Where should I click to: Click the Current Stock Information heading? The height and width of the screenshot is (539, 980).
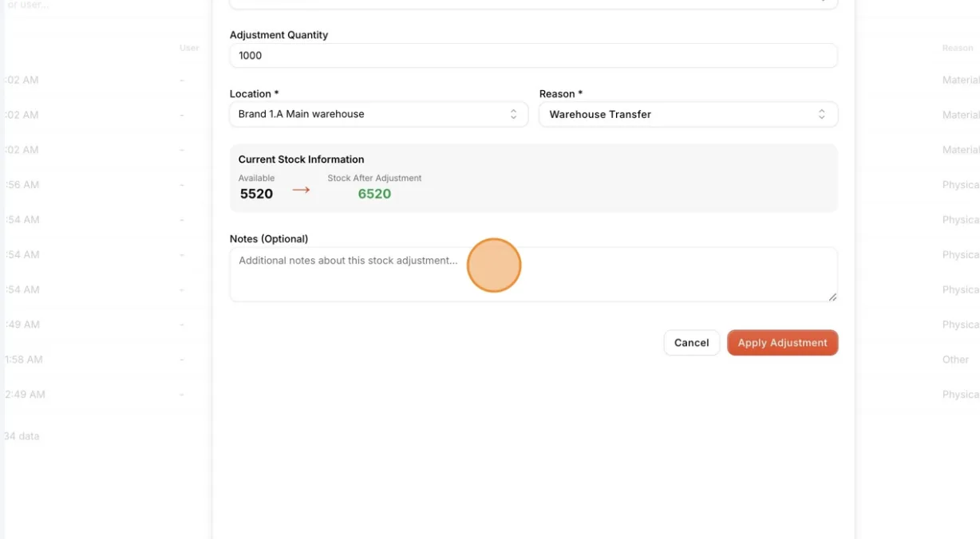[x=301, y=159]
